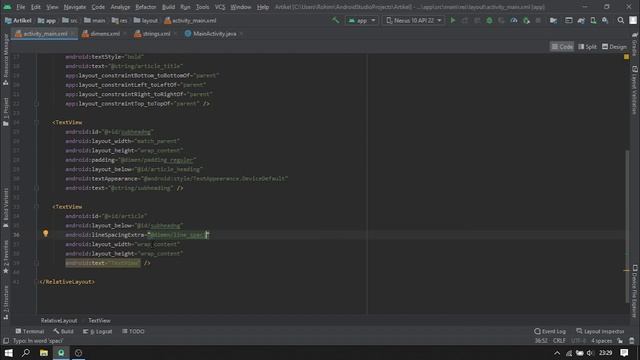Click the user account avatar icon
Viewport: 640px width, 360px height.
633,20
